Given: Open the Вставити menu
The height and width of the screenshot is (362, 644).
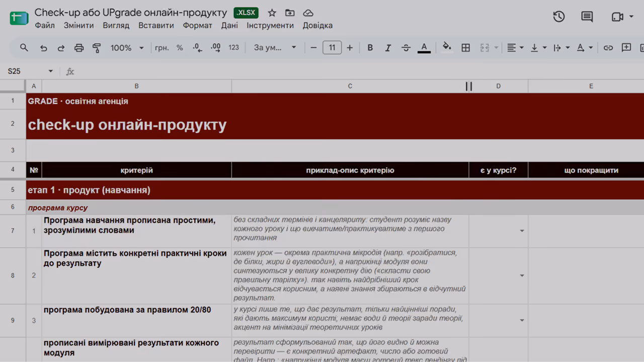Looking at the screenshot, I should click(x=156, y=25).
